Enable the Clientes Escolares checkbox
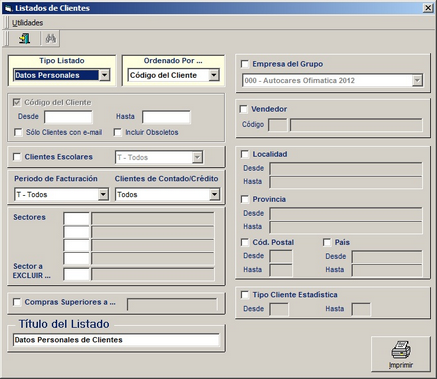437x379 pixels. coord(17,157)
